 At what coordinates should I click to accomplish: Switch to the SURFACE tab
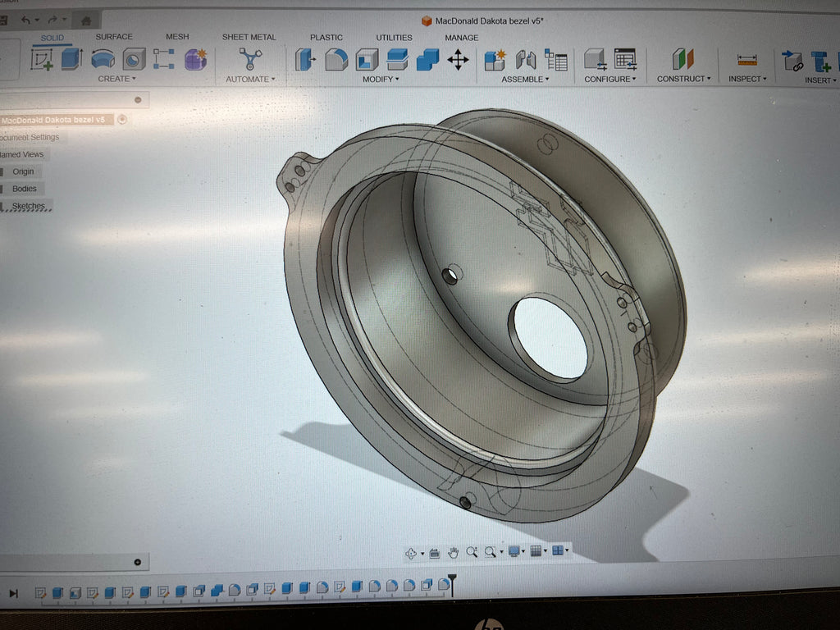pyautogui.click(x=114, y=37)
